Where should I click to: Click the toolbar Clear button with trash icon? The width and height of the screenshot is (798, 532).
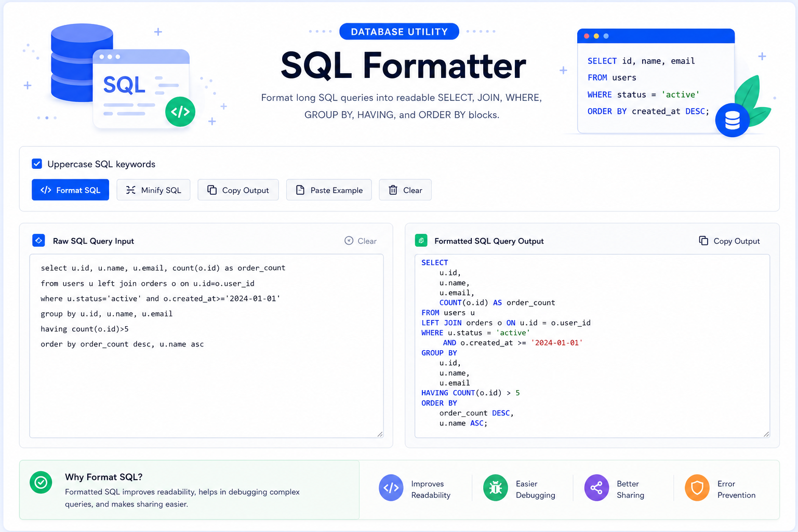pyautogui.click(x=405, y=190)
